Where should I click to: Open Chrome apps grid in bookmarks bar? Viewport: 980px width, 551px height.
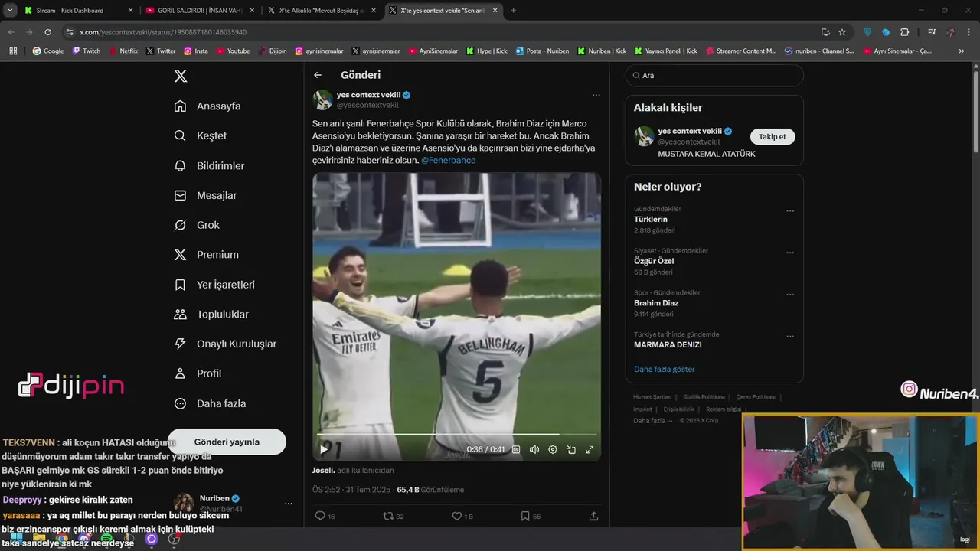click(x=13, y=51)
